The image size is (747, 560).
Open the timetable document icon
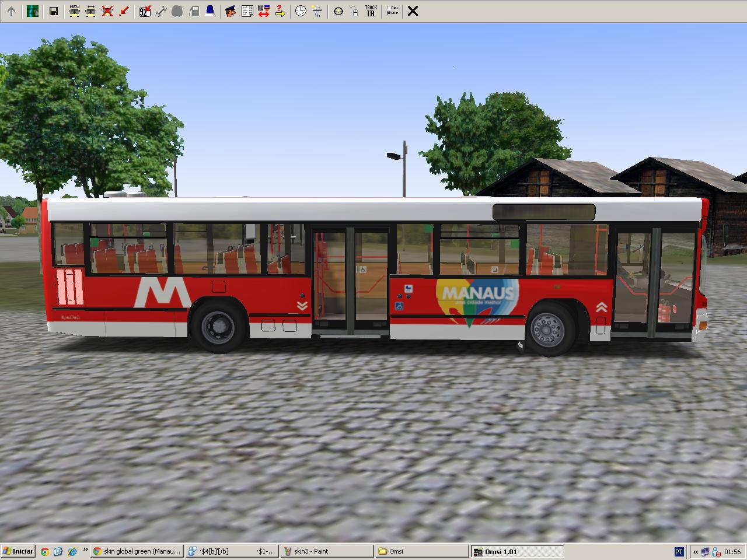(247, 10)
